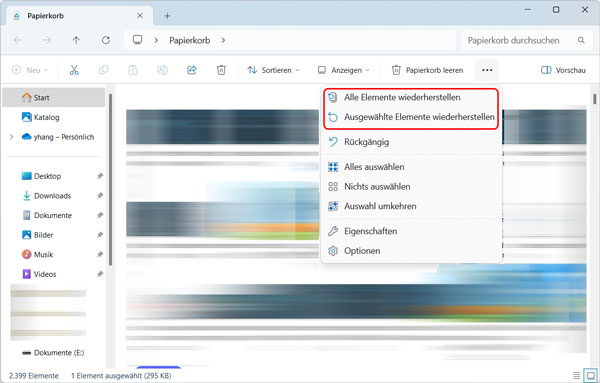The image size is (600, 383).
Task: Open Start in the sidebar
Action: [54, 97]
